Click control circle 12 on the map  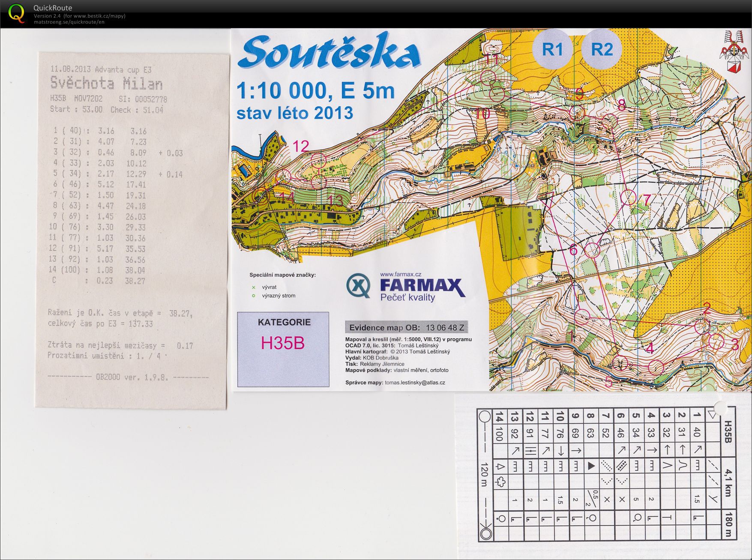coord(318,160)
